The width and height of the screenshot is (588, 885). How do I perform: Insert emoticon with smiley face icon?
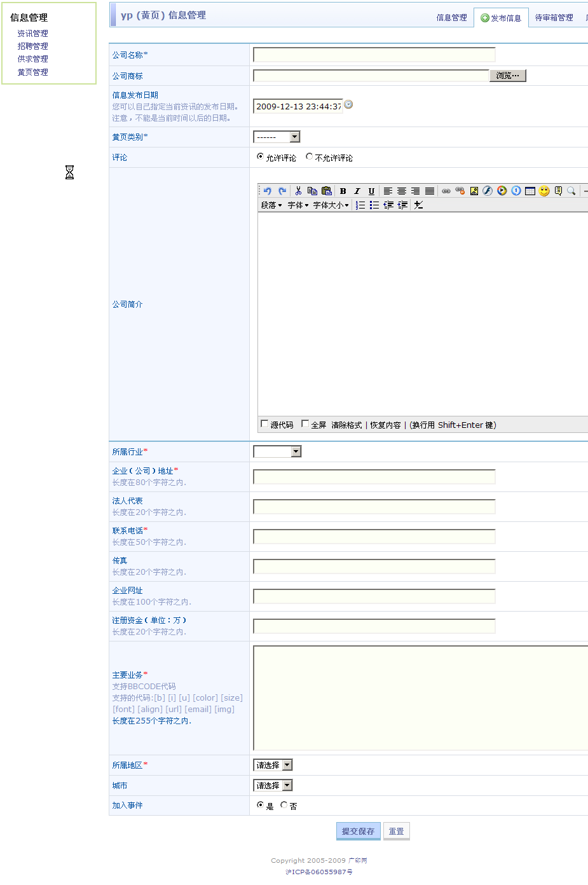pyautogui.click(x=544, y=191)
